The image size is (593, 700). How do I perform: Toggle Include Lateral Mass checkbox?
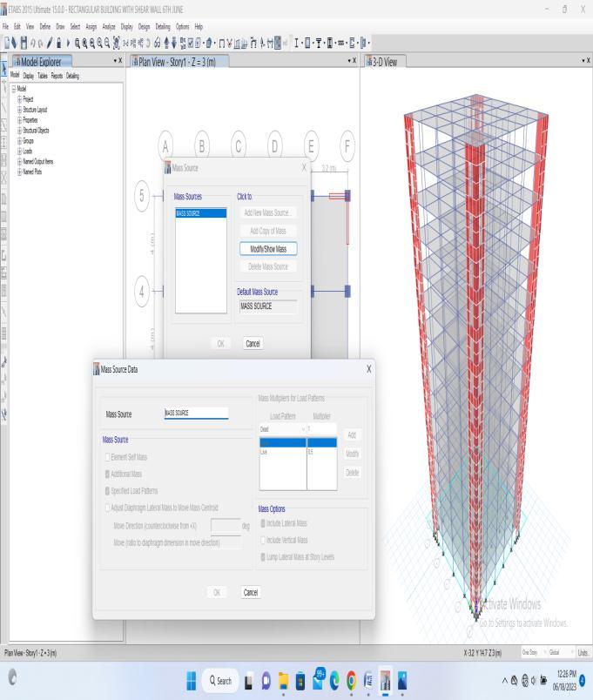pyautogui.click(x=263, y=523)
